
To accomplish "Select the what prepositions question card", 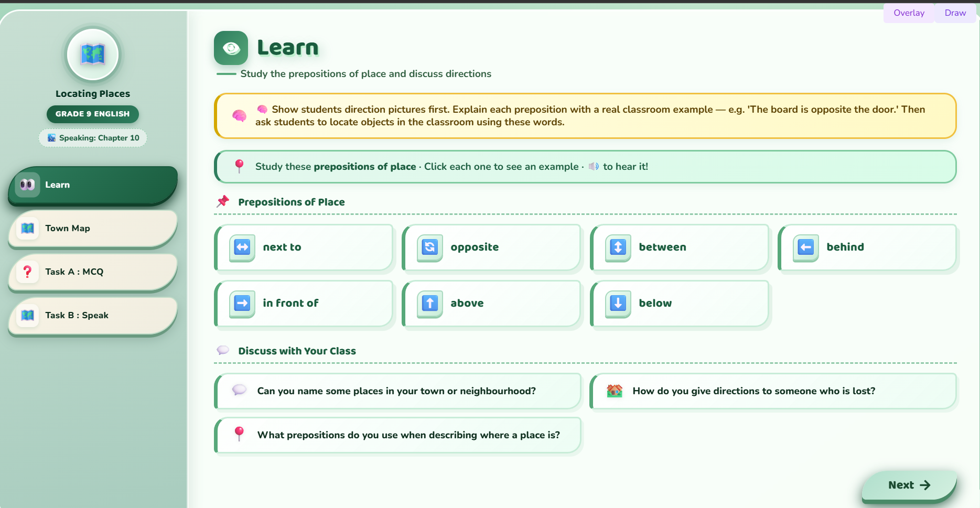I will point(398,435).
